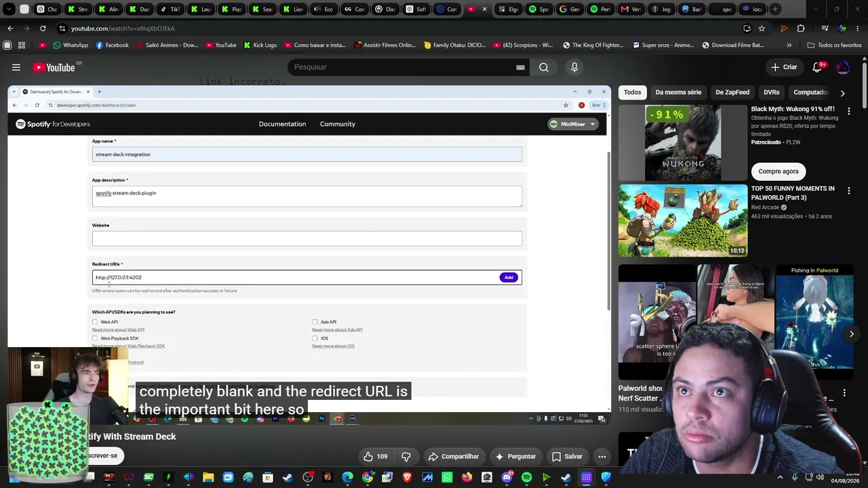
Task: Select the Todos filter chip
Action: [x=633, y=92]
